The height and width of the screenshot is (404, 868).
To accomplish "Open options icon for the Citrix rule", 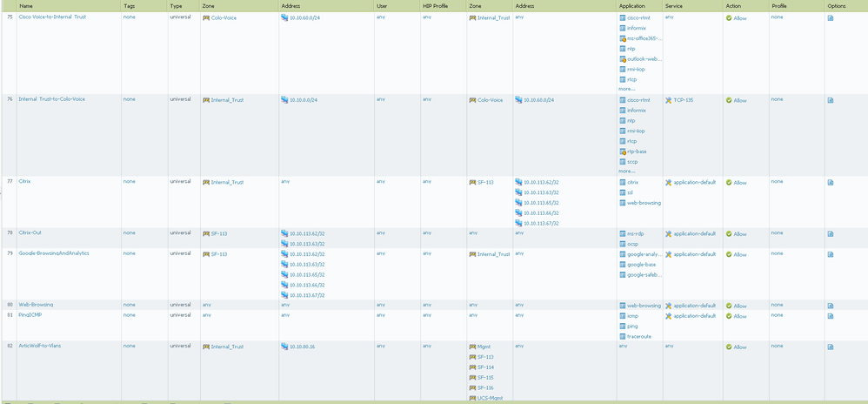I will click(831, 182).
